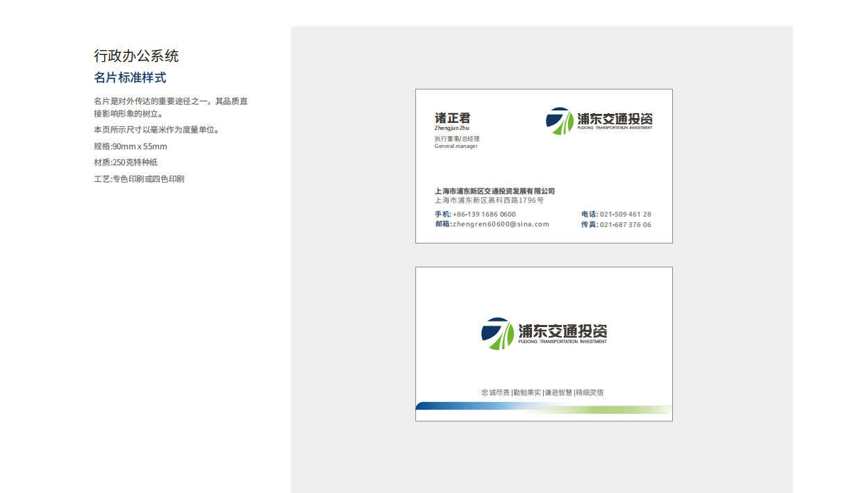
Task: Click the process line "工艺:专色印刷或四色印刷"
Action: point(139,179)
